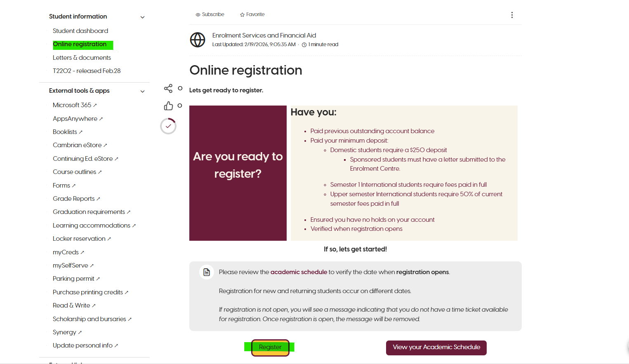Open the Grade Reports link
This screenshot has height=364, width=629.
74,199
